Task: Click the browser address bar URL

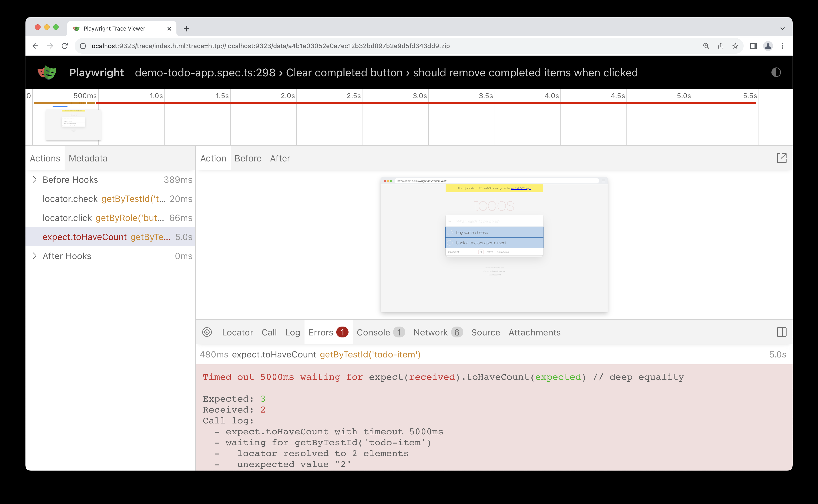Action: click(x=270, y=46)
